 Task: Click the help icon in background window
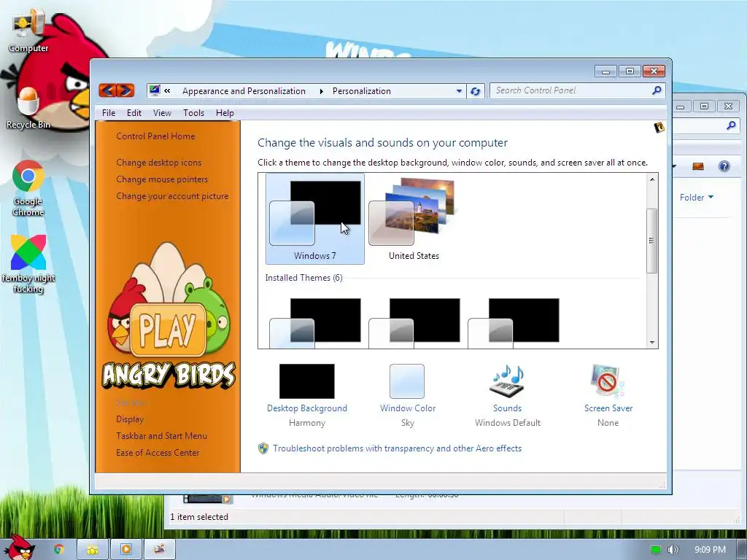pyautogui.click(x=724, y=166)
